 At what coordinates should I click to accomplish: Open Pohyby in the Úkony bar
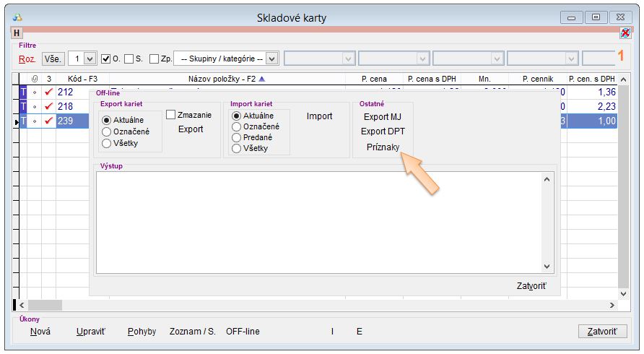[x=142, y=332]
